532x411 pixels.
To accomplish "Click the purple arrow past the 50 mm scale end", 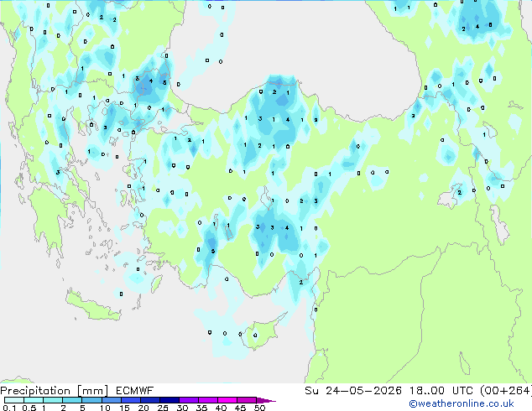I will (266, 400).
